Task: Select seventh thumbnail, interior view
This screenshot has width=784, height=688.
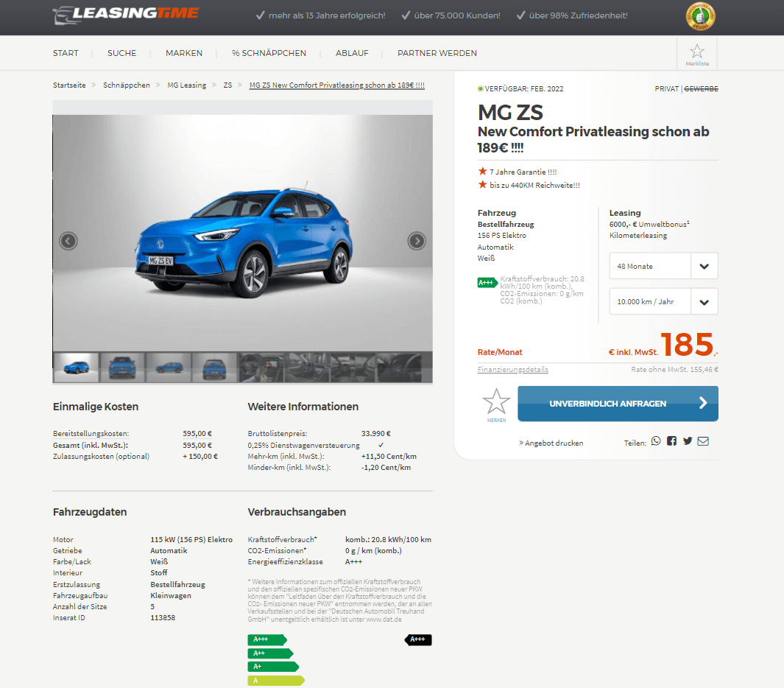Action: coord(353,368)
